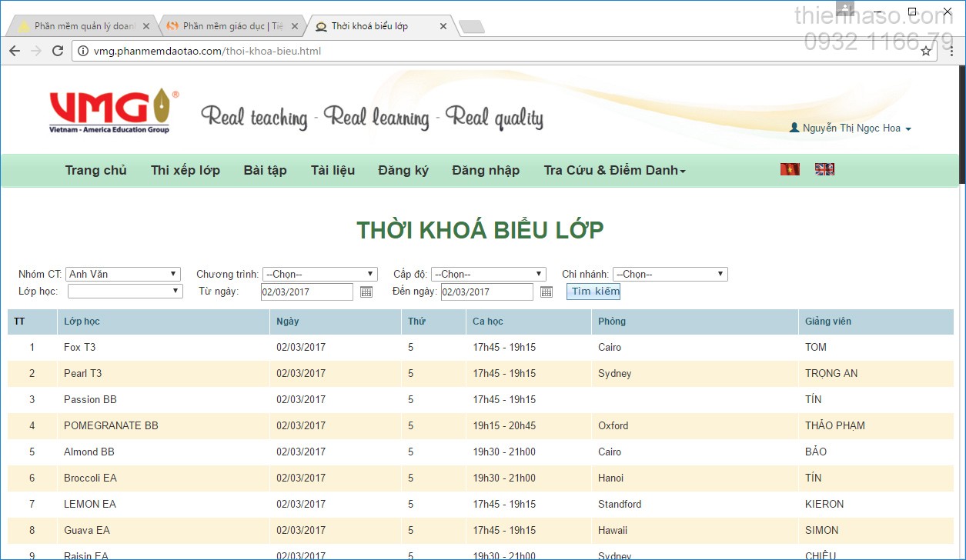Go to the Thi xếp lớp menu item
The image size is (966, 560).
coord(186,170)
